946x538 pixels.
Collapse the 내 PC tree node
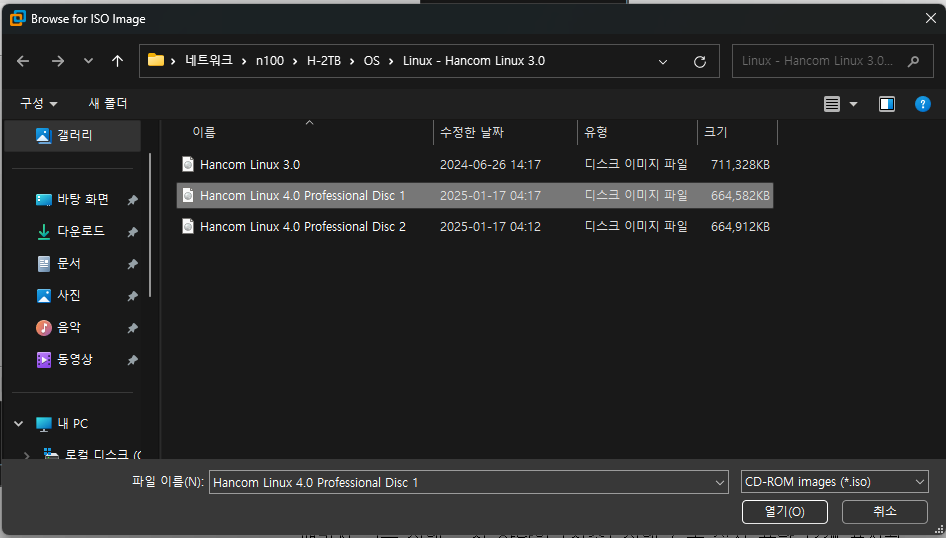(19, 423)
